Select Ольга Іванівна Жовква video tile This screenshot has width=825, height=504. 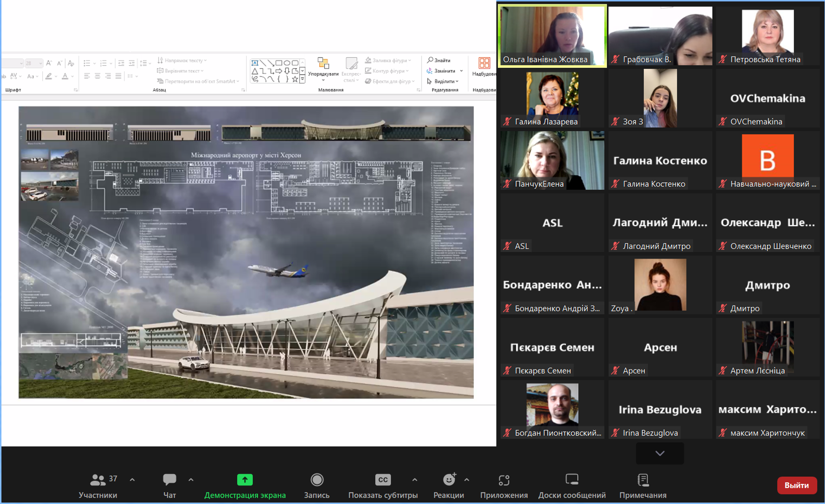pyautogui.click(x=553, y=36)
